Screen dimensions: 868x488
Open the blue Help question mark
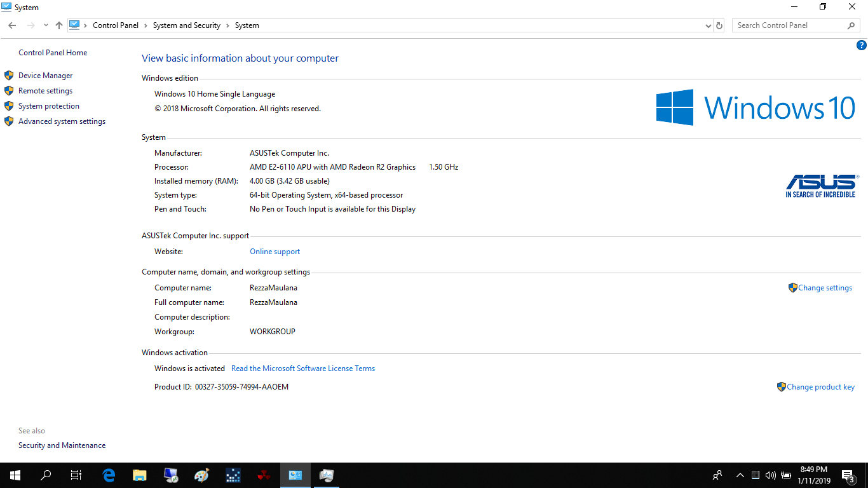(862, 45)
